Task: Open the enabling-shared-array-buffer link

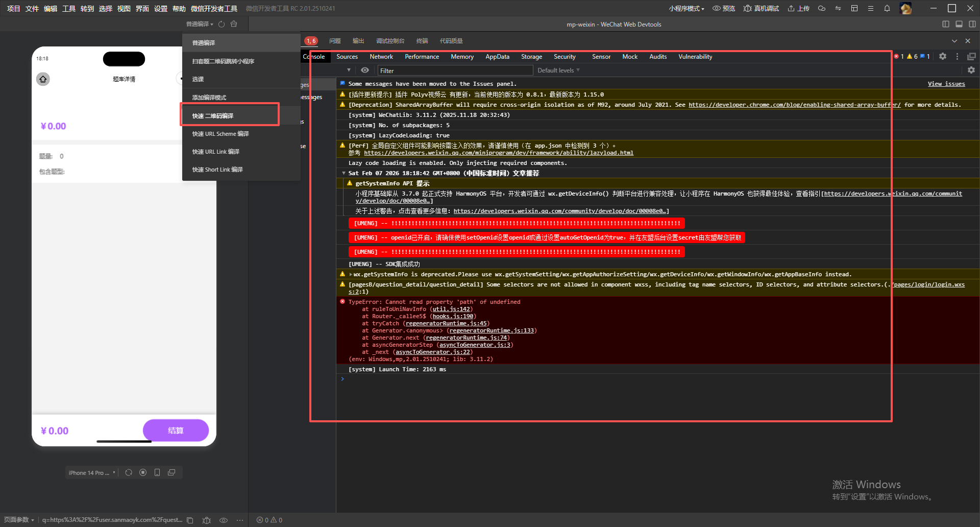Action: [794, 105]
